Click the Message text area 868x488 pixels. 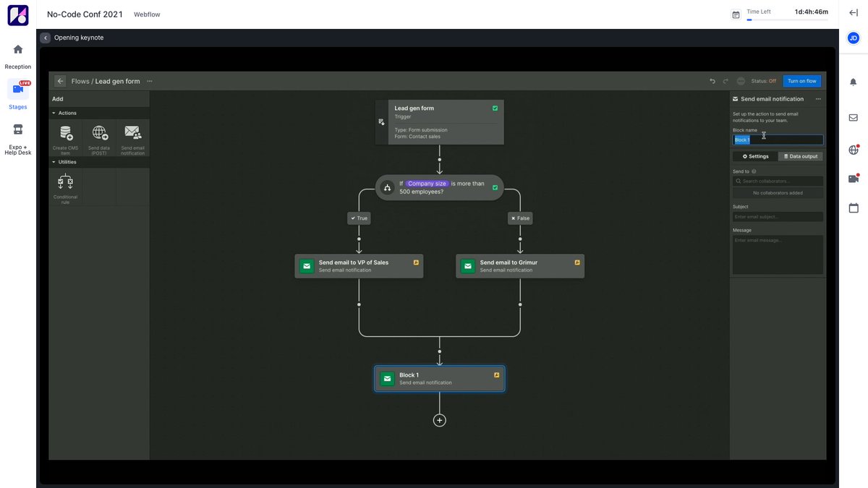pyautogui.click(x=778, y=254)
